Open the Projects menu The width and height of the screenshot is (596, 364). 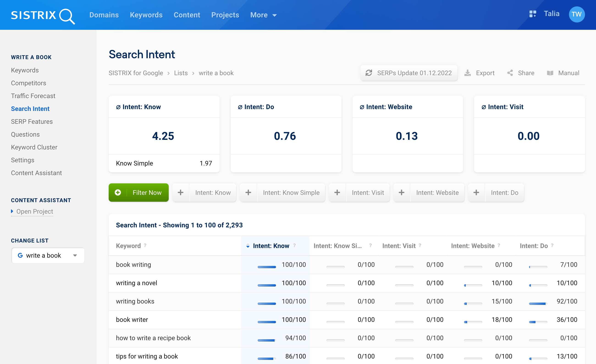click(225, 15)
